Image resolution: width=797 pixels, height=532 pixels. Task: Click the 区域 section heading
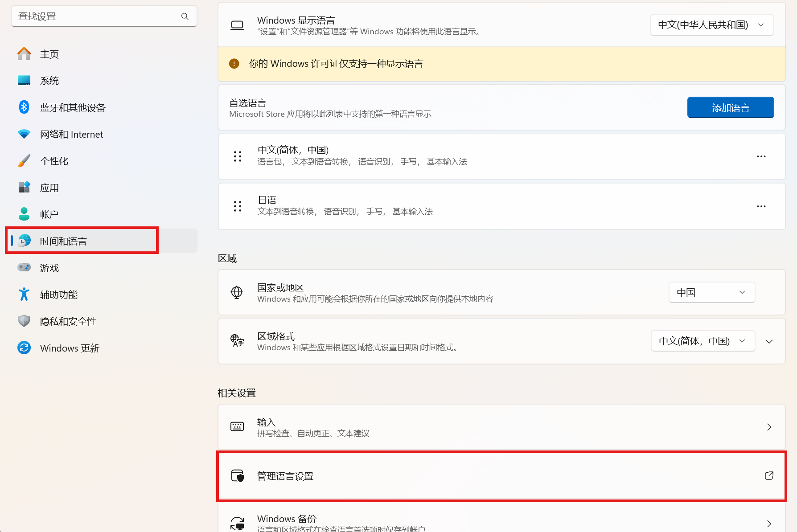(227, 258)
